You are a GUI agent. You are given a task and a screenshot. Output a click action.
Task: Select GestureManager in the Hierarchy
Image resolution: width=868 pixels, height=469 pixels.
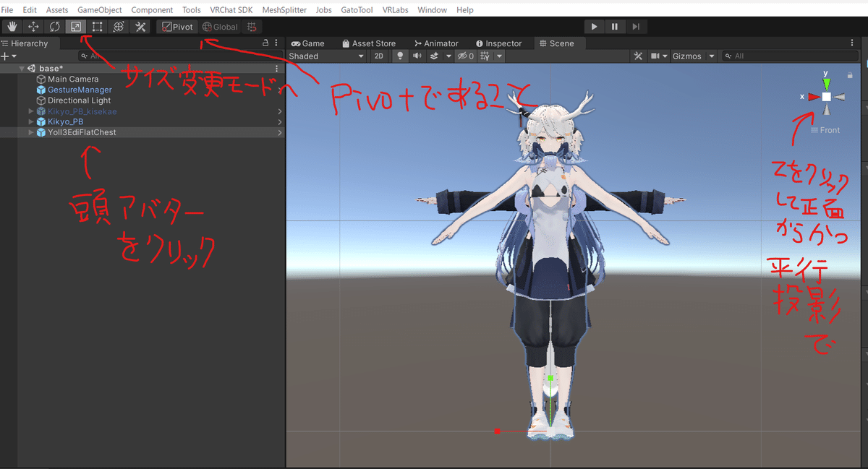click(80, 90)
